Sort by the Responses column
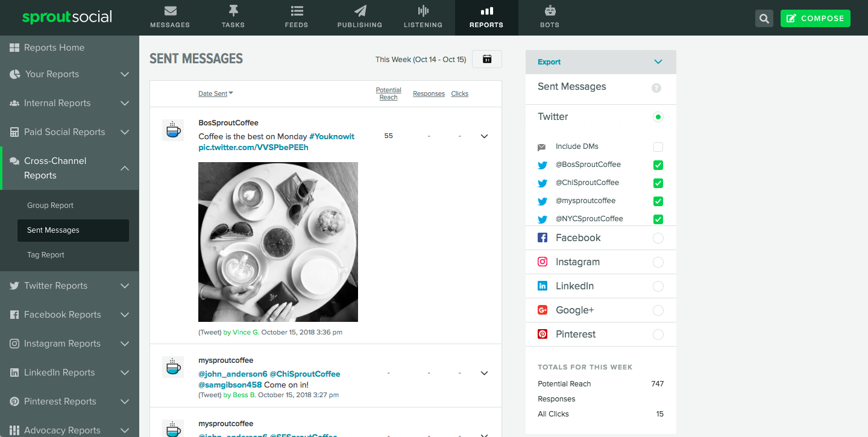This screenshot has height=437, width=868. pyautogui.click(x=429, y=93)
